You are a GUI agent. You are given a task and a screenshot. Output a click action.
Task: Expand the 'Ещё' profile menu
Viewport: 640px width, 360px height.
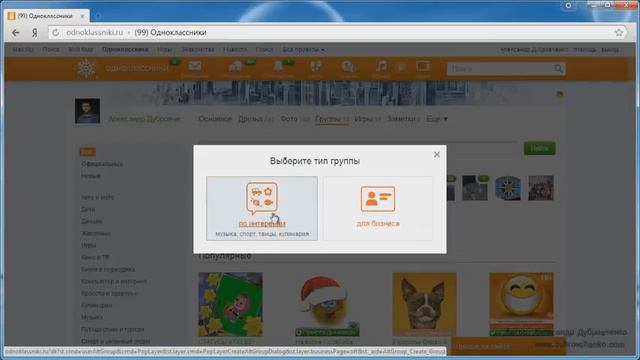point(437,119)
